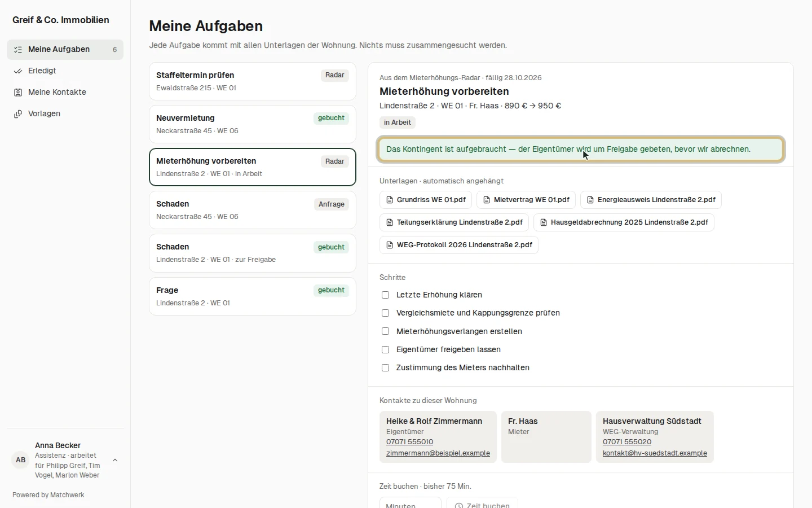Select the Frage task card
812x508 pixels.
point(253,296)
